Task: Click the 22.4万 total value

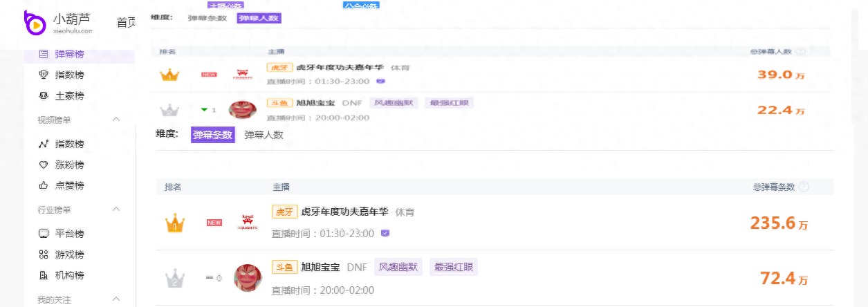Action: pos(782,110)
